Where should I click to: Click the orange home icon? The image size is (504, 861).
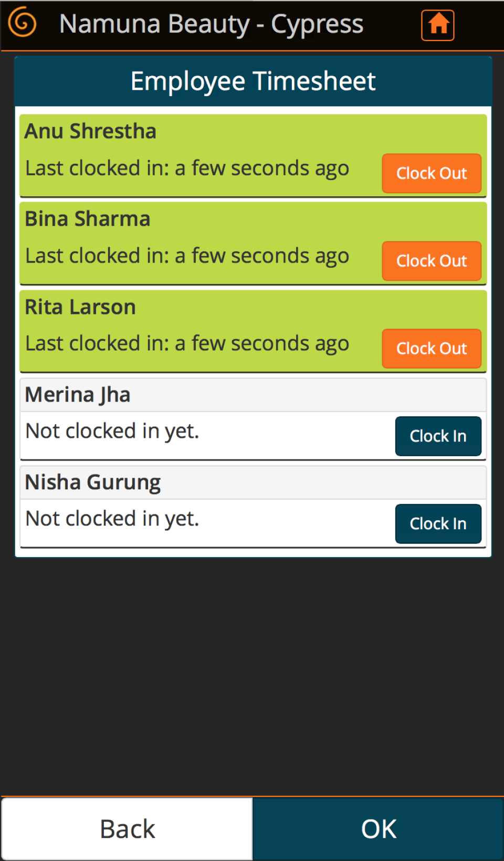(437, 25)
